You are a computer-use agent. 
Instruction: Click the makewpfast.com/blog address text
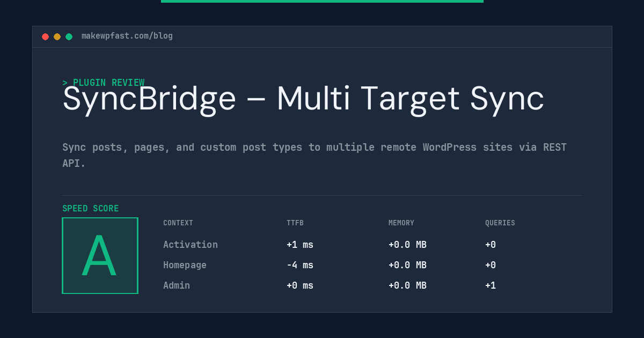pos(127,36)
